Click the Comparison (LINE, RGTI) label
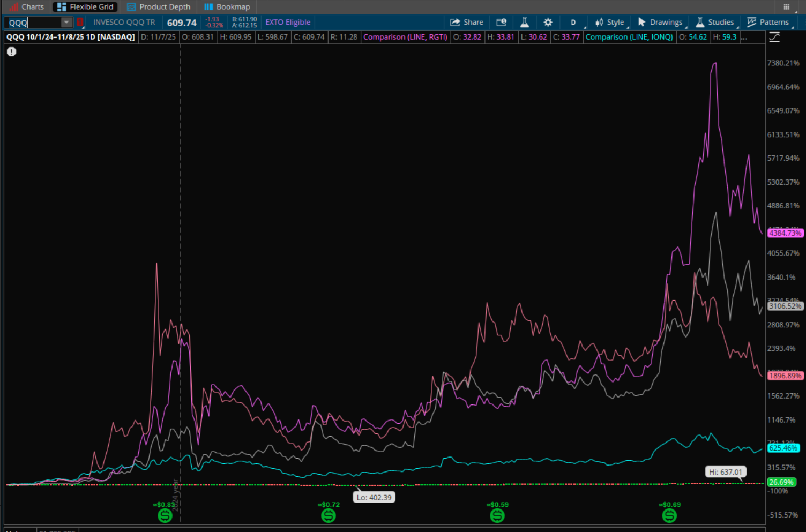This screenshot has height=532, width=806. [x=405, y=37]
